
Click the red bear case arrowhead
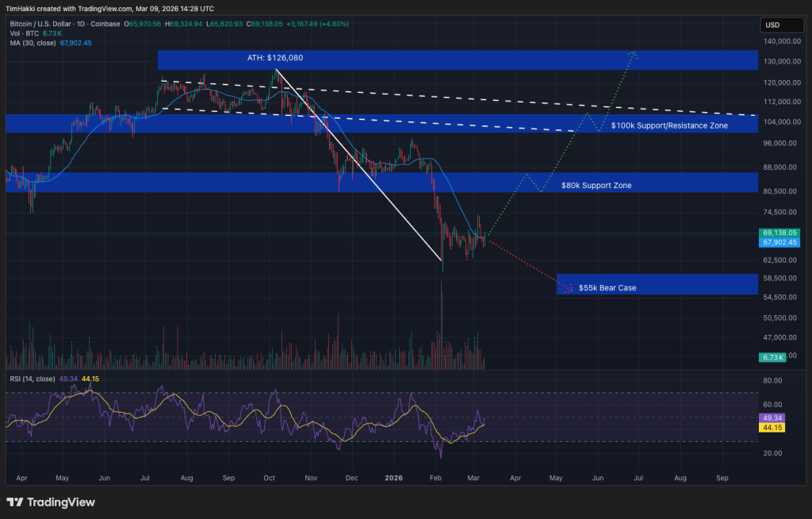[x=568, y=290]
